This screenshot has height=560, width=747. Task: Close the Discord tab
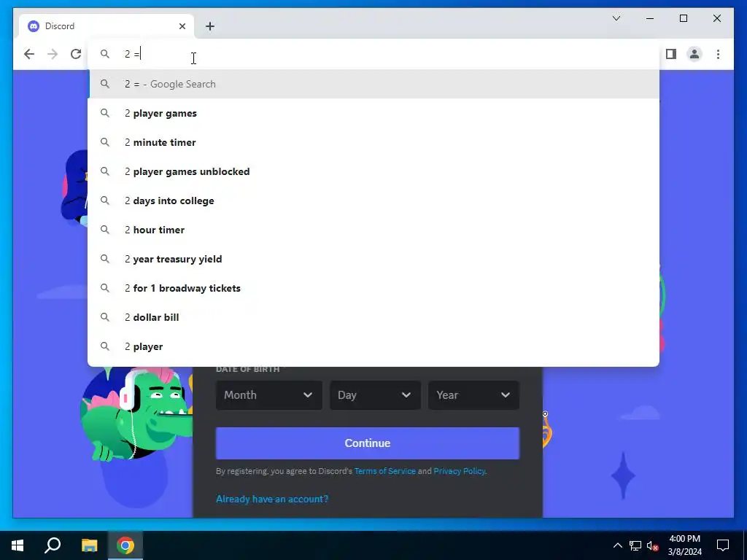[182, 26]
